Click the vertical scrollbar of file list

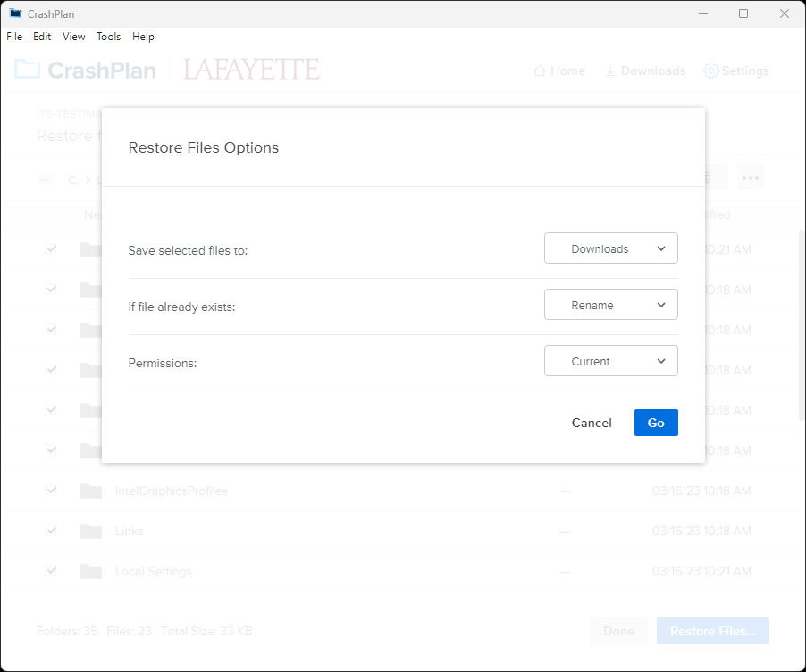(x=802, y=323)
